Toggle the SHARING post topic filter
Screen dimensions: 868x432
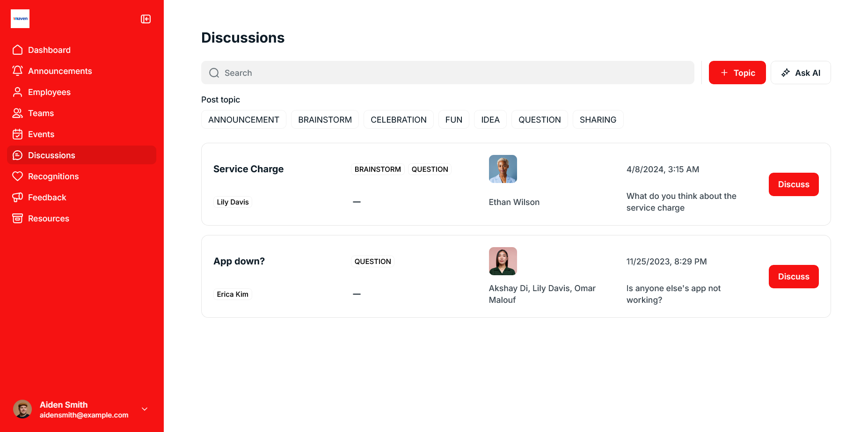coord(598,120)
